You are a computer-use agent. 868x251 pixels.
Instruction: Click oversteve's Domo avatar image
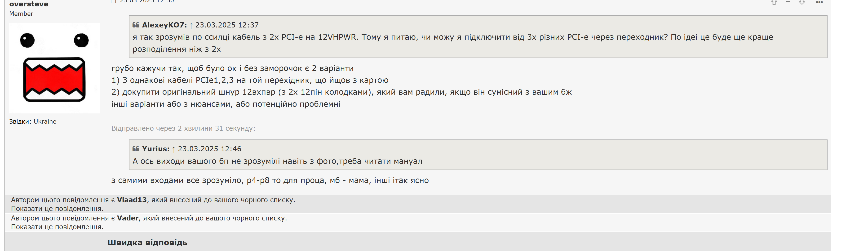pos(54,68)
